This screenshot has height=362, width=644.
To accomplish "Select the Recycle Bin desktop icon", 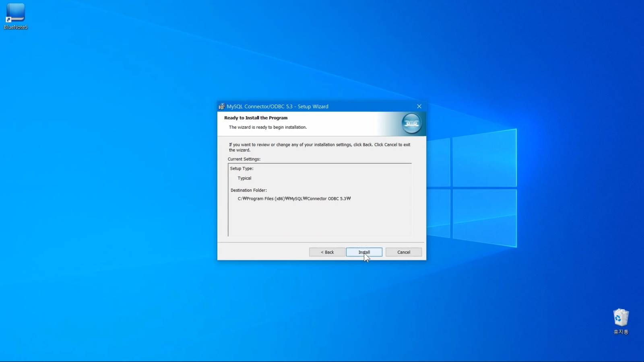I will point(621,321).
